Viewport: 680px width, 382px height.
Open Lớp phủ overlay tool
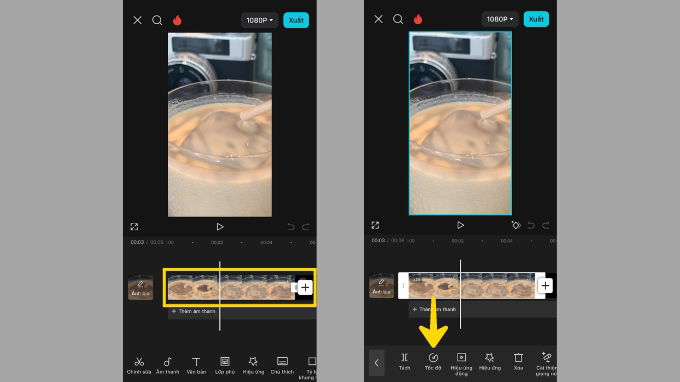click(x=225, y=365)
